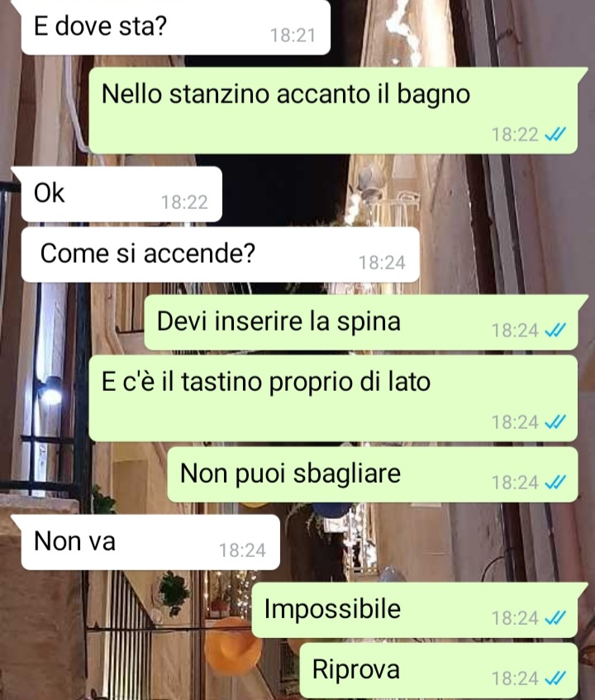Tap the received 'Ok' message bubble

pos(121,194)
